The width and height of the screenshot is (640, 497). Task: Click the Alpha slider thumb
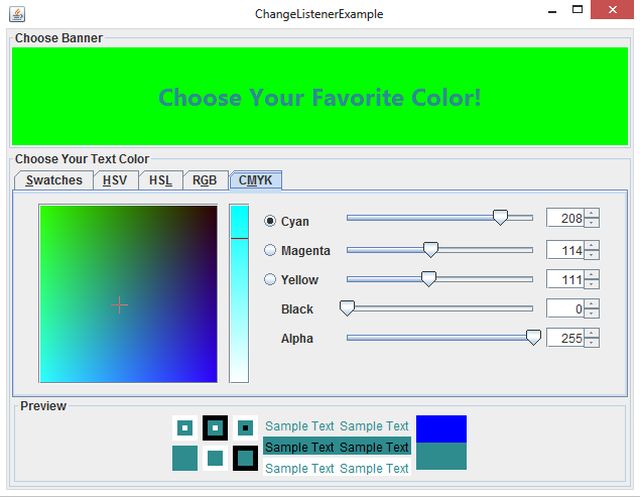coord(533,337)
